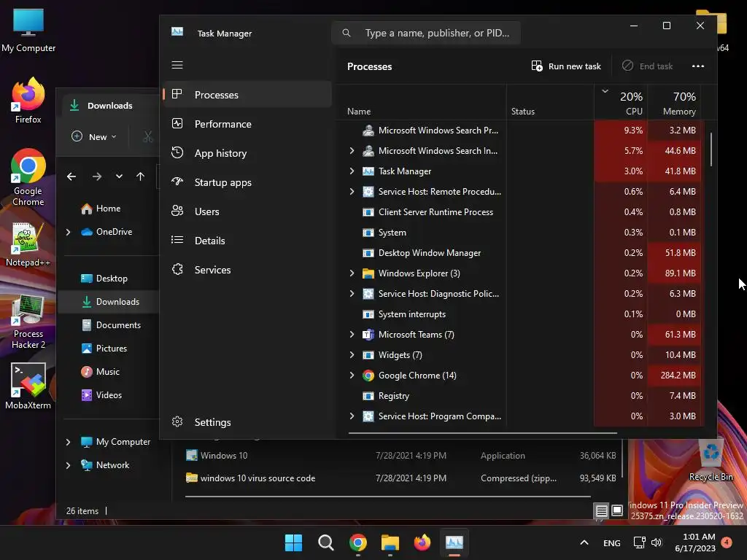Open Firefox from the taskbar
The height and width of the screenshot is (560, 747).
point(422,542)
